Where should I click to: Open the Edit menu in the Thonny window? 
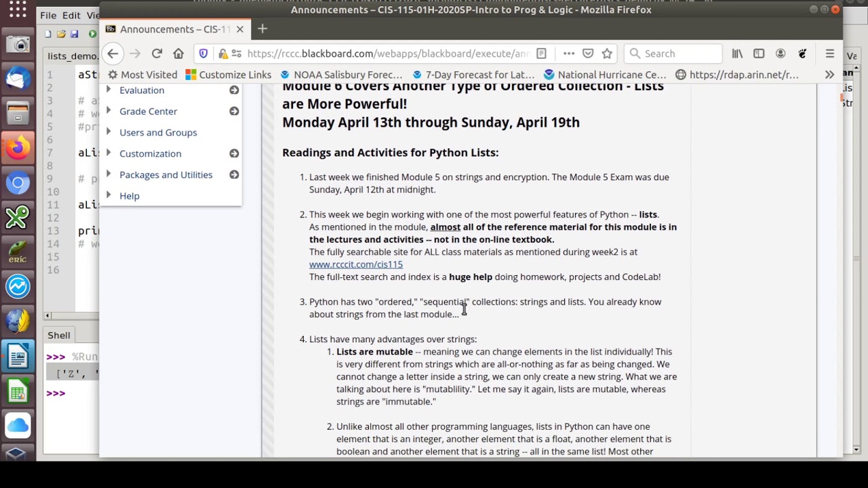pos(71,15)
